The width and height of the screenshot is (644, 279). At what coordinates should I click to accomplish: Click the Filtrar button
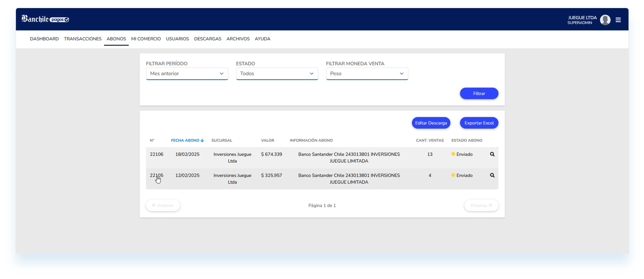click(479, 93)
